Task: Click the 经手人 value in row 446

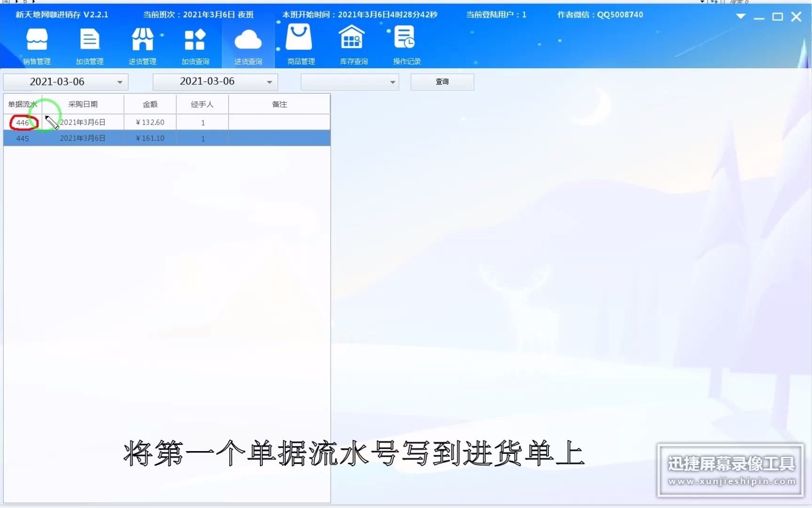Action: click(x=203, y=122)
